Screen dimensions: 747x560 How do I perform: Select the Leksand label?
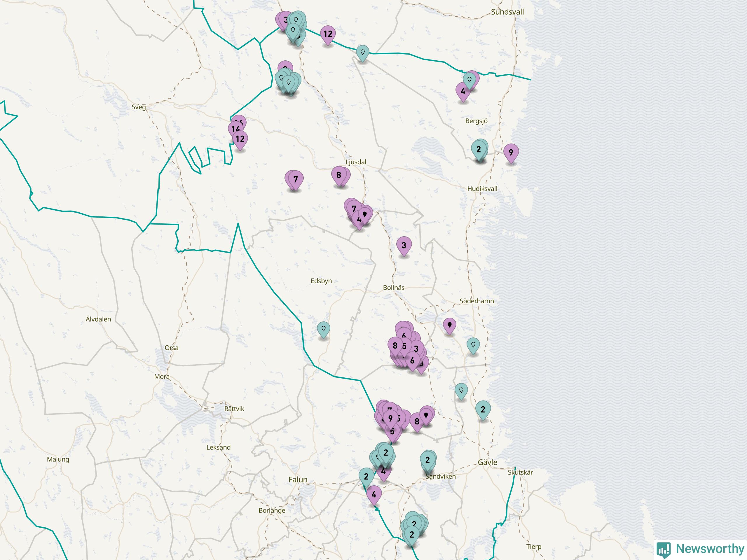219,448
